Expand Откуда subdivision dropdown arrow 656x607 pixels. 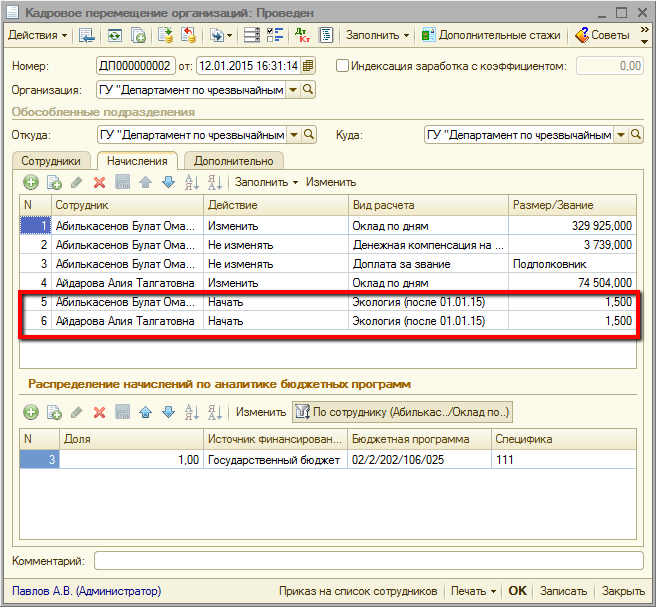point(293,135)
